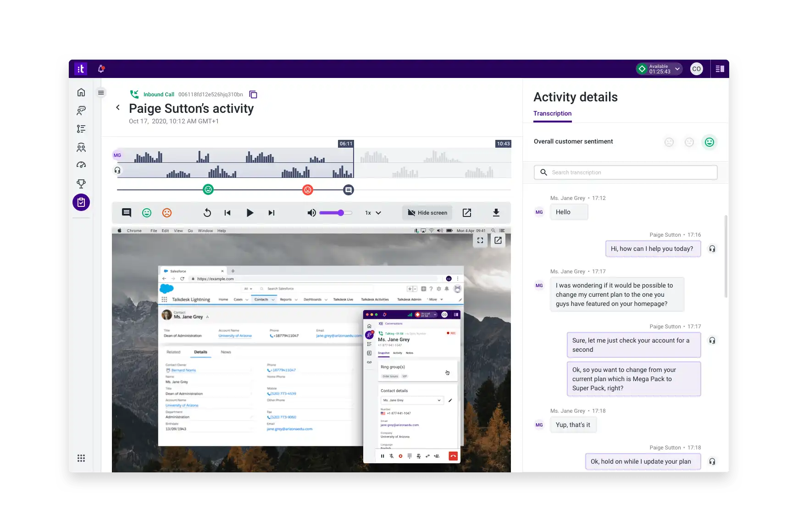Open the apps grid launcher
The width and height of the screenshot is (798, 532).
[x=81, y=458]
